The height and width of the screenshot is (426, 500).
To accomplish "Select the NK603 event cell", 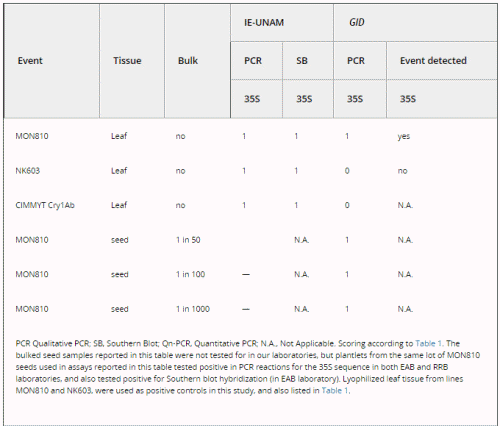I will tap(28, 171).
